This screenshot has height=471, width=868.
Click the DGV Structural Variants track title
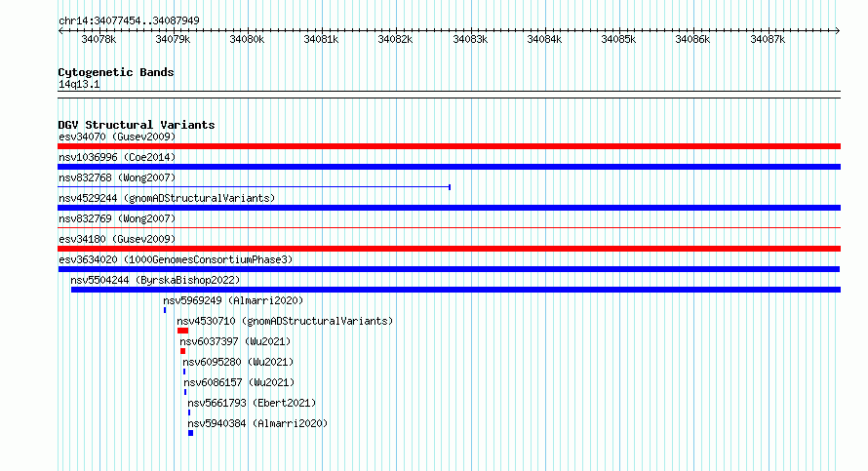point(137,125)
